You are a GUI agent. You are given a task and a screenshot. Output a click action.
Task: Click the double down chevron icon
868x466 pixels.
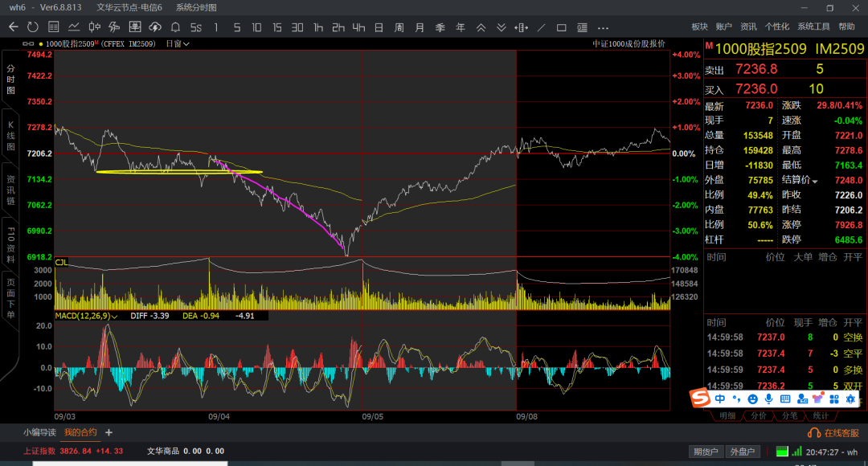tap(501, 27)
